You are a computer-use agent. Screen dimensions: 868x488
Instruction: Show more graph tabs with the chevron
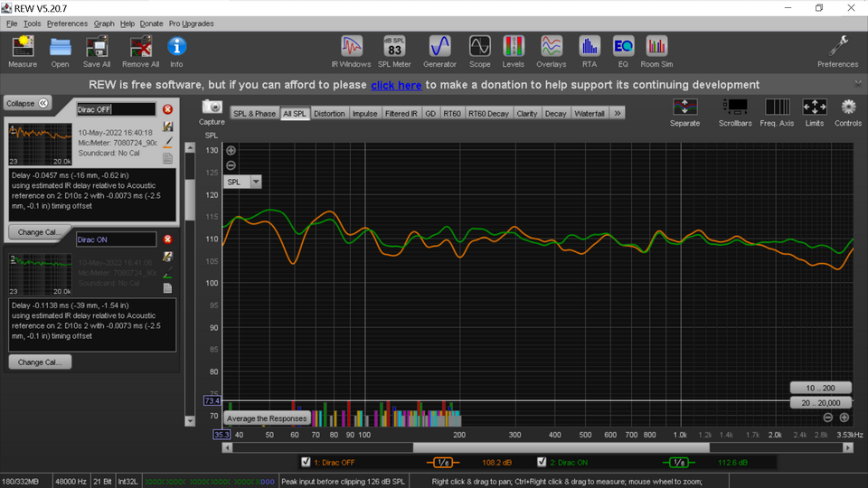point(618,113)
